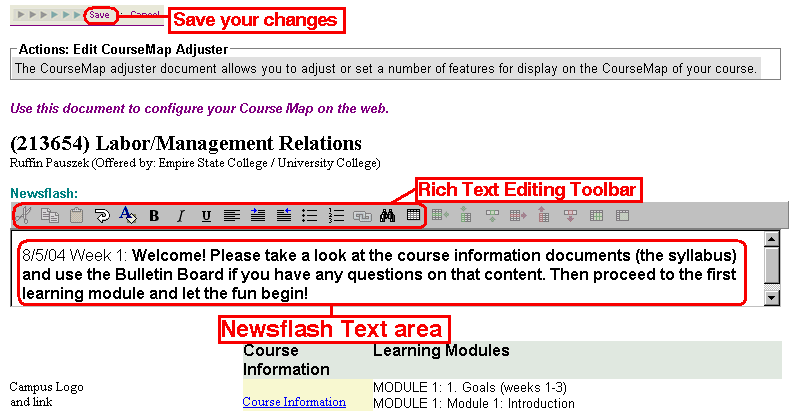Click the Undo curved arrow icon

pos(102,216)
